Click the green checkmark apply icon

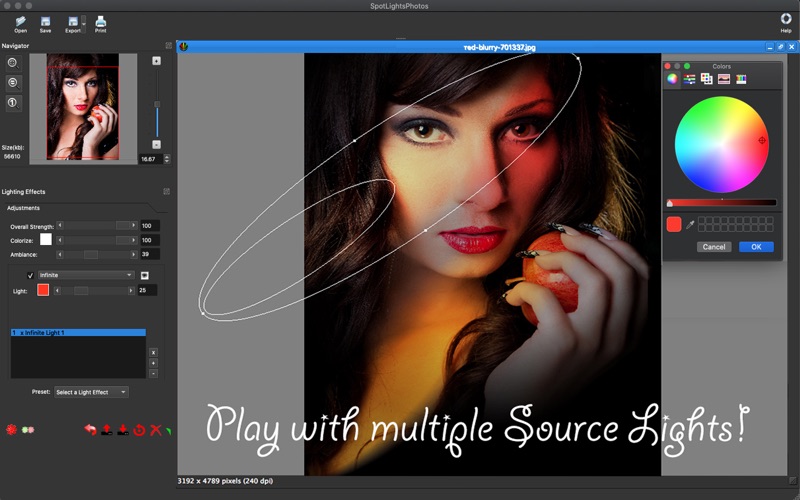168,432
